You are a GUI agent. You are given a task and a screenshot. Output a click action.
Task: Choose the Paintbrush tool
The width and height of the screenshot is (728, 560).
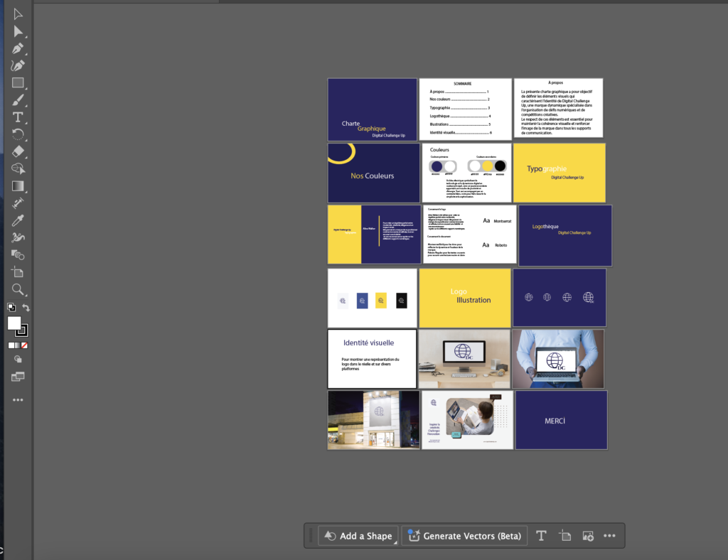(18, 100)
